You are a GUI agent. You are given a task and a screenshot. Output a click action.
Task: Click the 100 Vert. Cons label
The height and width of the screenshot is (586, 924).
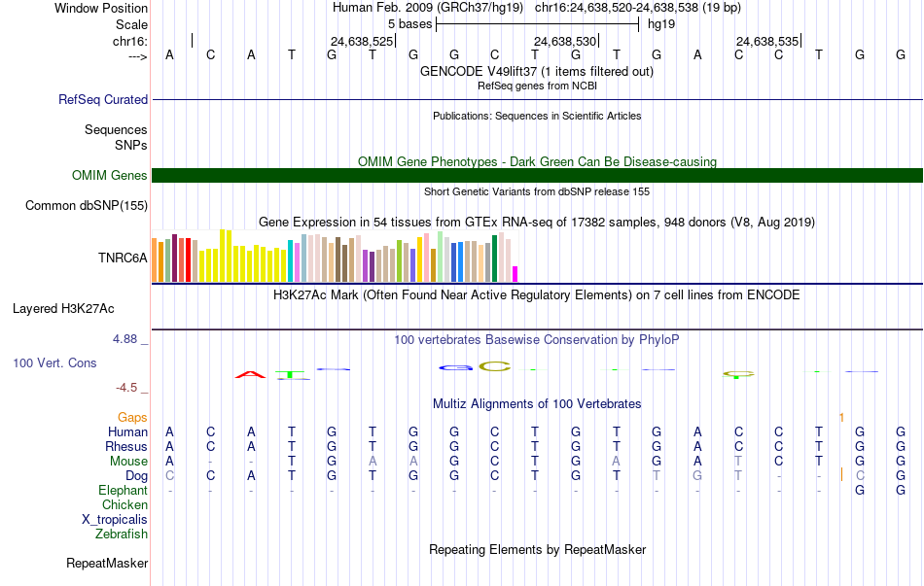(x=54, y=362)
